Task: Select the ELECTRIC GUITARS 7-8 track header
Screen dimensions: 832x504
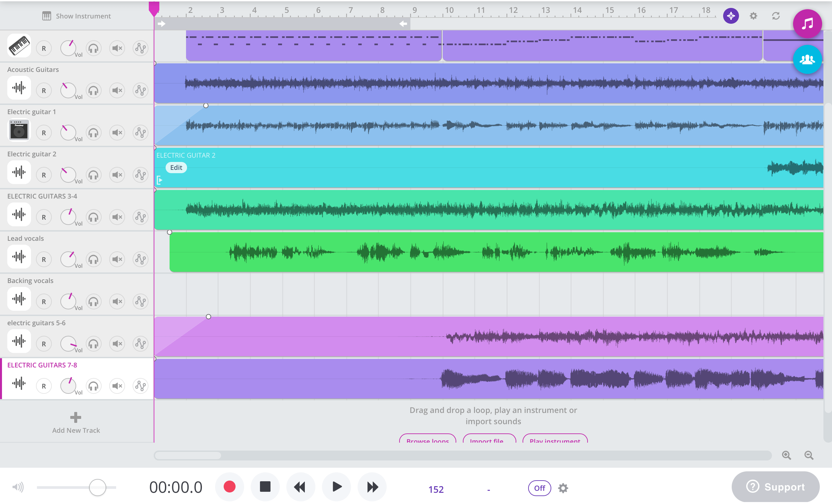Action: point(42,365)
